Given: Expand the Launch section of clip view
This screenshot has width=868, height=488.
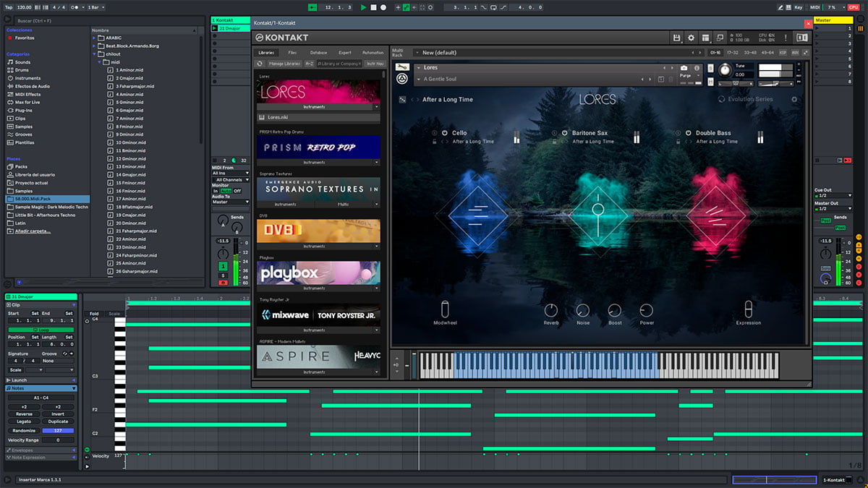Looking at the screenshot, I should [73, 380].
